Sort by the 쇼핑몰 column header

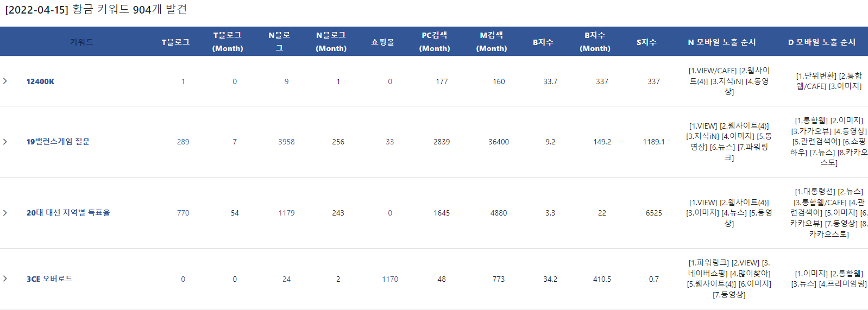383,42
